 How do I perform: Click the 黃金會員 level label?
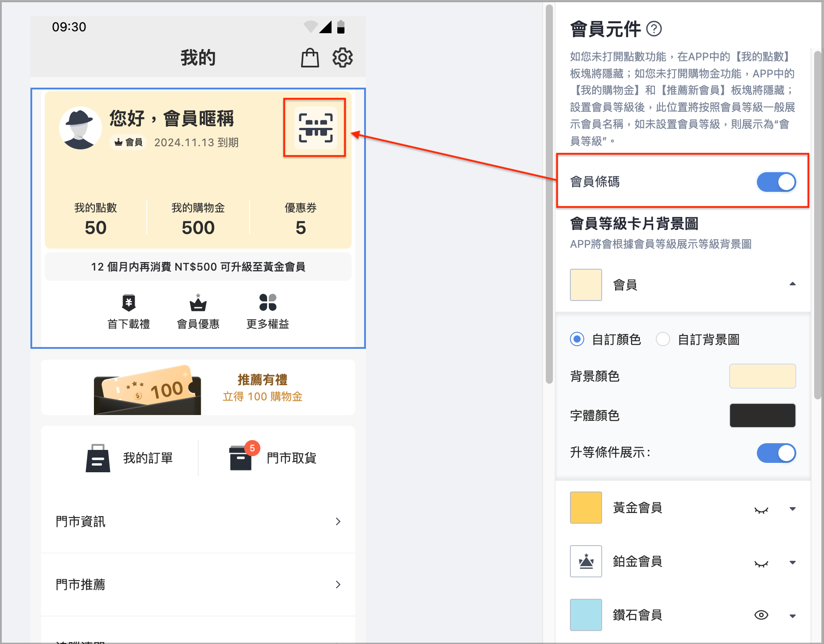tap(637, 508)
